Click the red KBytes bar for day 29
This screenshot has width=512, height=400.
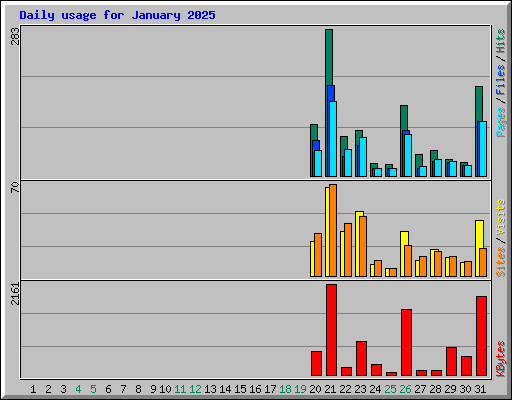click(451, 362)
